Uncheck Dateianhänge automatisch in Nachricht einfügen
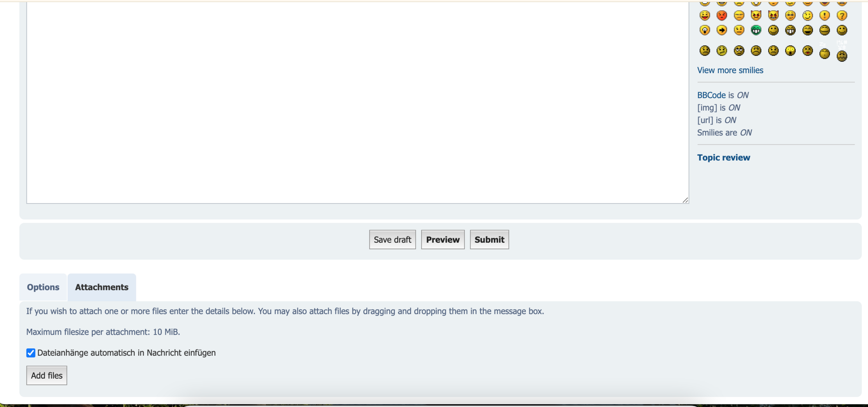 coord(31,353)
